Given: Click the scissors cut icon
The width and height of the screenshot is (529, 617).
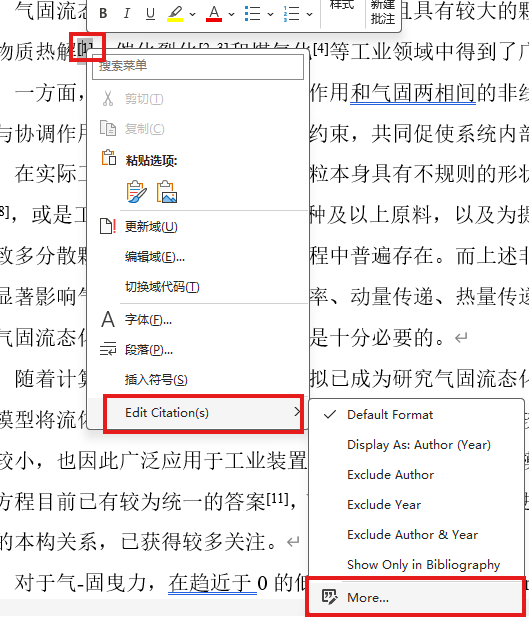Looking at the screenshot, I should point(108,98).
